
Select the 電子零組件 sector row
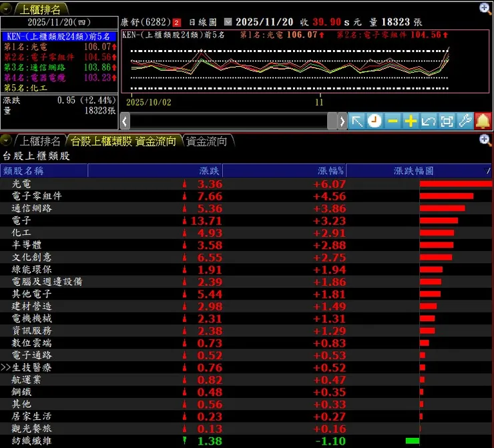246,196
